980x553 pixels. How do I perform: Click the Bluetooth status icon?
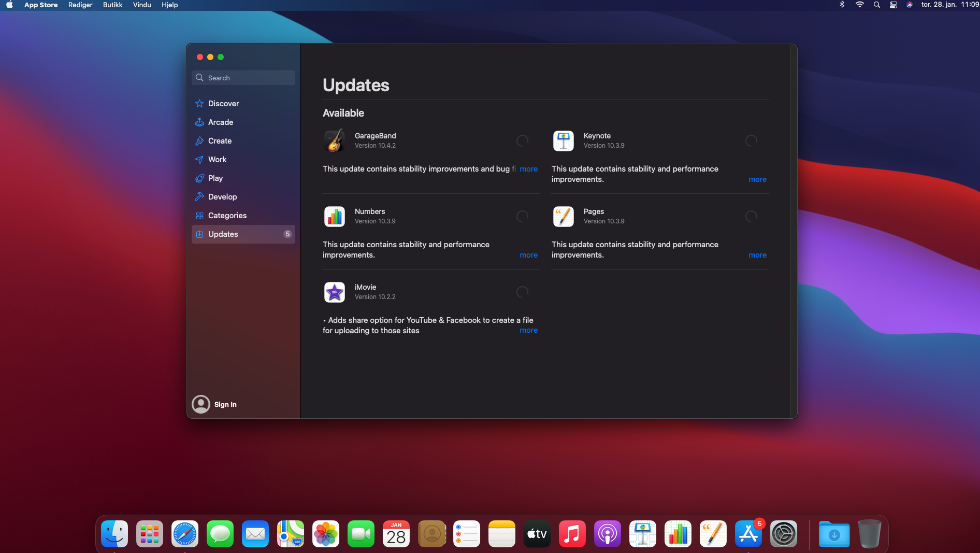(842, 5)
